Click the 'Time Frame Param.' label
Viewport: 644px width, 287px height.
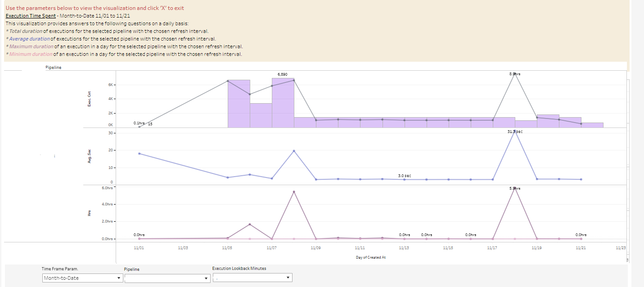tap(60, 269)
